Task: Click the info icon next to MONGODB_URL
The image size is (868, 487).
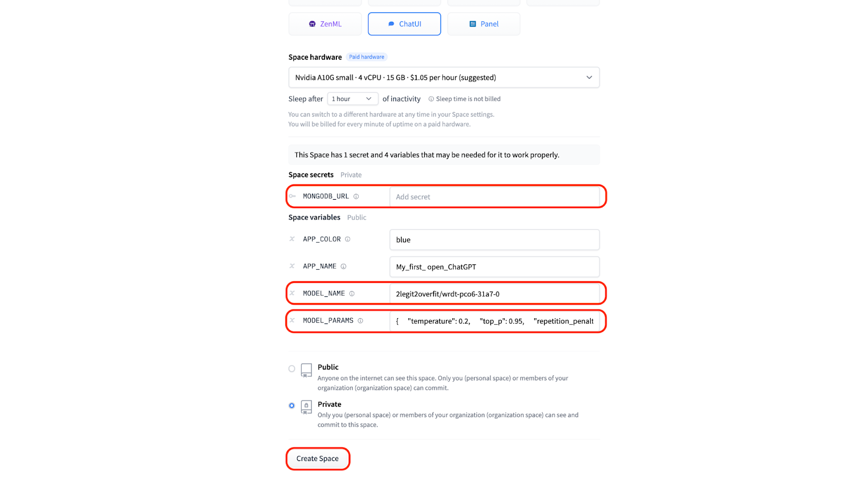Action: pyautogui.click(x=356, y=197)
